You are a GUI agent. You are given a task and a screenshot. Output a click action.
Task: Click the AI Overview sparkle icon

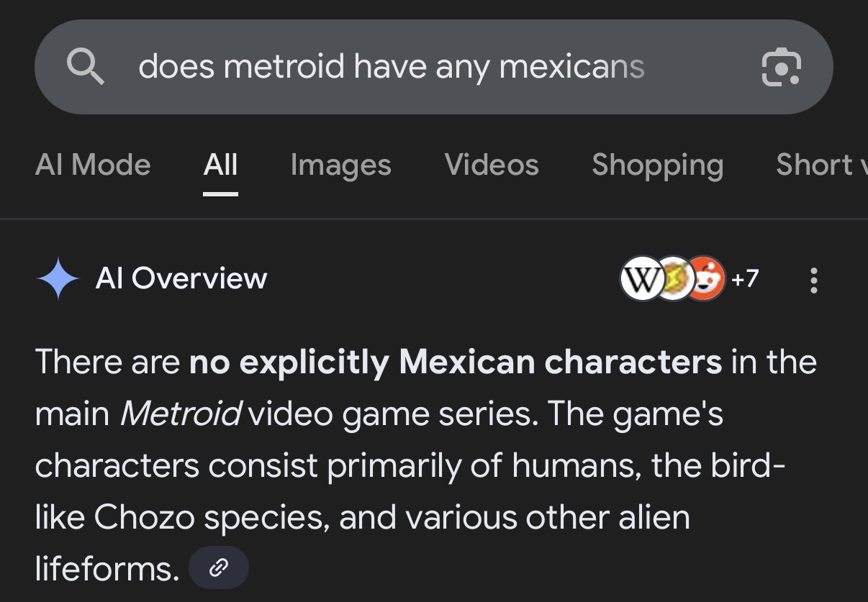click(x=58, y=278)
